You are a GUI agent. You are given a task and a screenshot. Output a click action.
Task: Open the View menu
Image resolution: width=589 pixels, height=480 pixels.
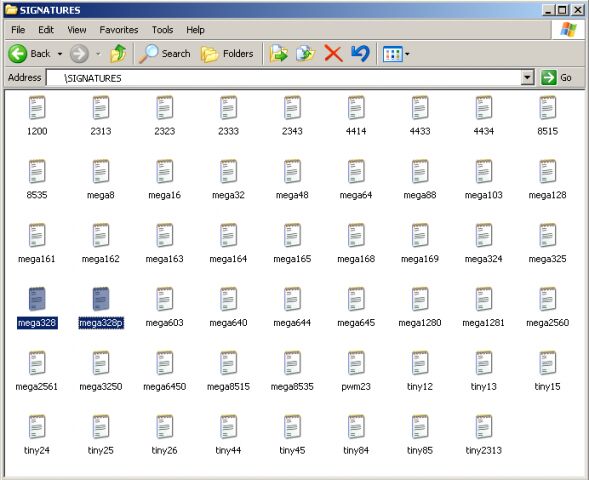[77, 30]
